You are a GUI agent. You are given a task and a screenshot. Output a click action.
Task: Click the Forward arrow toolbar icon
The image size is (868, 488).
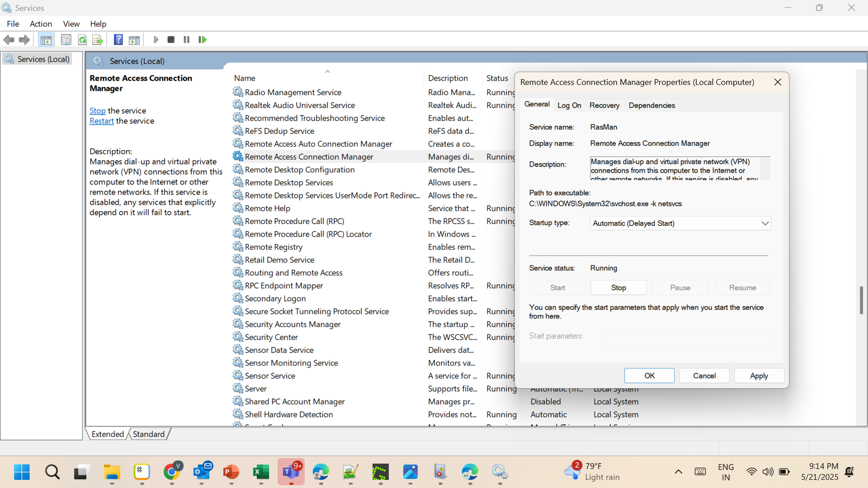24,40
